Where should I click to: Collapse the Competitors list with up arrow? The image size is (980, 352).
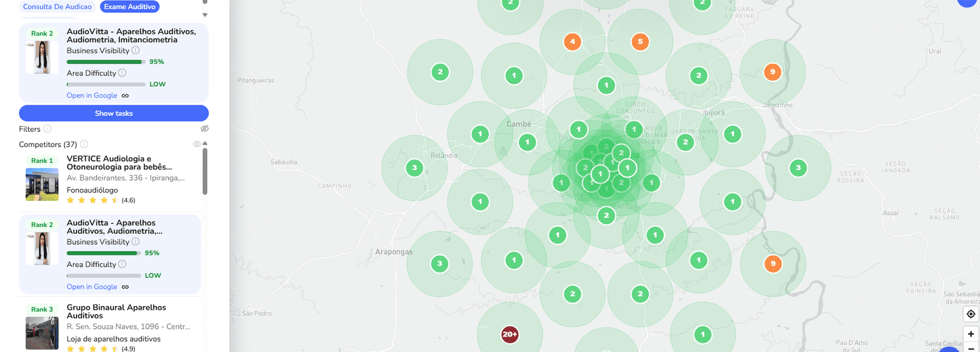(205, 143)
